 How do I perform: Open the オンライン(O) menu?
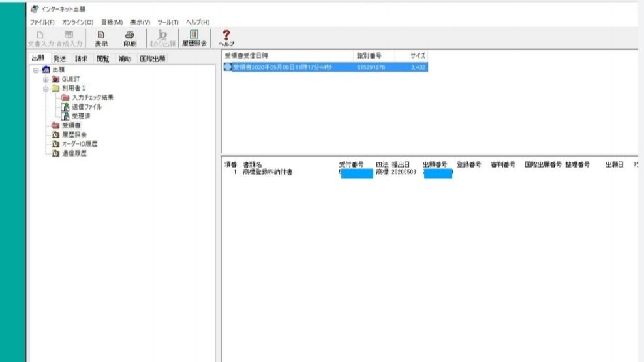pos(78,22)
